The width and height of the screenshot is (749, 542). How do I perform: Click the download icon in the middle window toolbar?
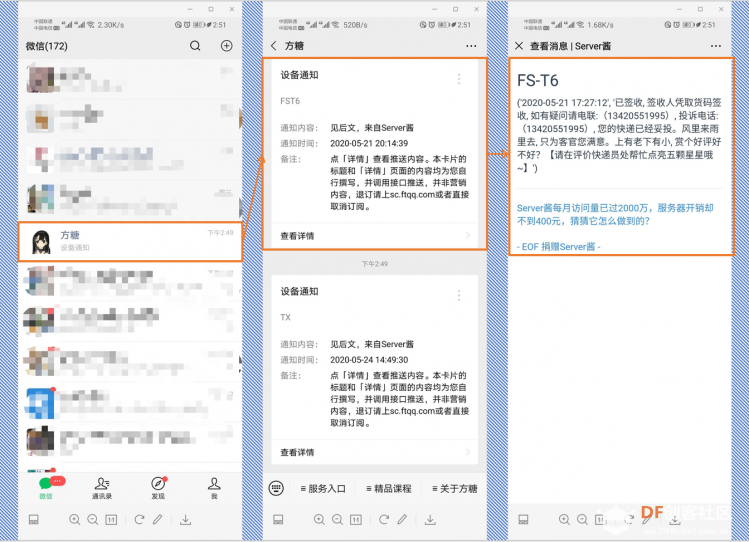point(430,520)
